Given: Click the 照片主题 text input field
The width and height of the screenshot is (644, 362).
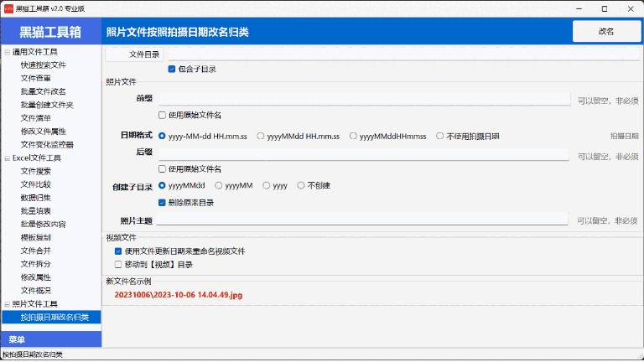Looking at the screenshot, I should coord(362,220).
